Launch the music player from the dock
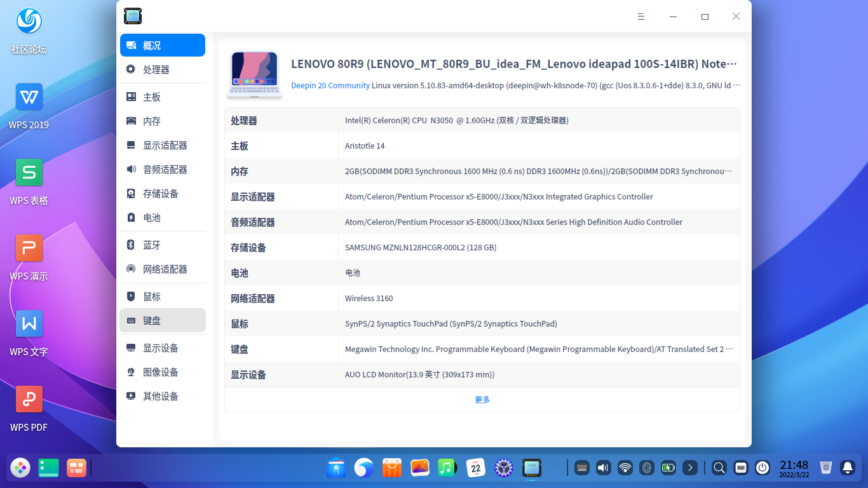Viewport: 868px width, 488px height. click(x=448, y=468)
